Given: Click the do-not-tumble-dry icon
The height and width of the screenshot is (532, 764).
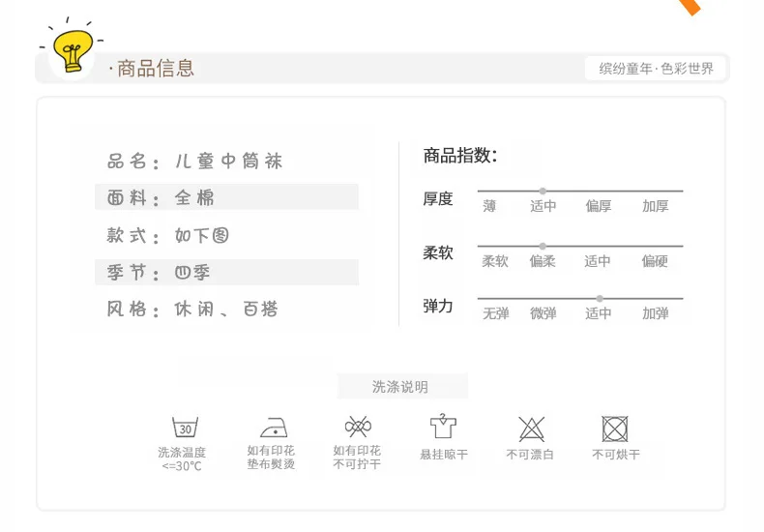Looking at the screenshot, I should coord(615,429).
